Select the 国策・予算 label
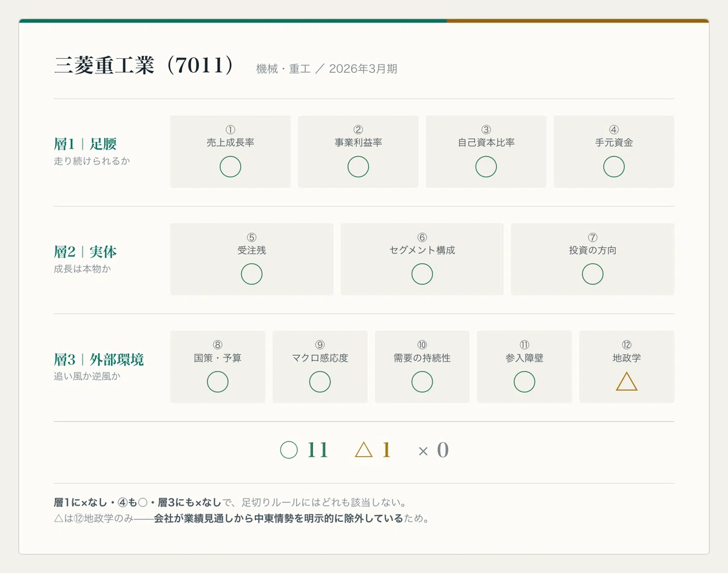 pyautogui.click(x=218, y=358)
